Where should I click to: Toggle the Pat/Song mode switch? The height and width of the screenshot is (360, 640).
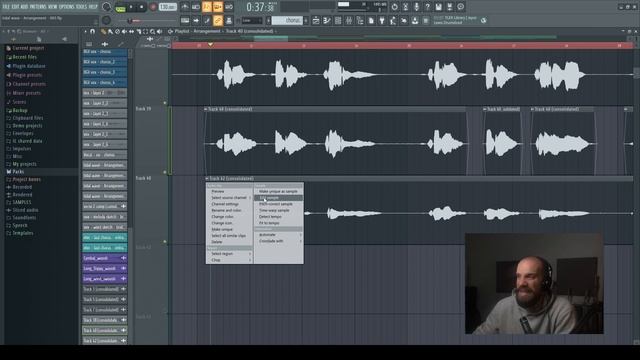[120, 7]
